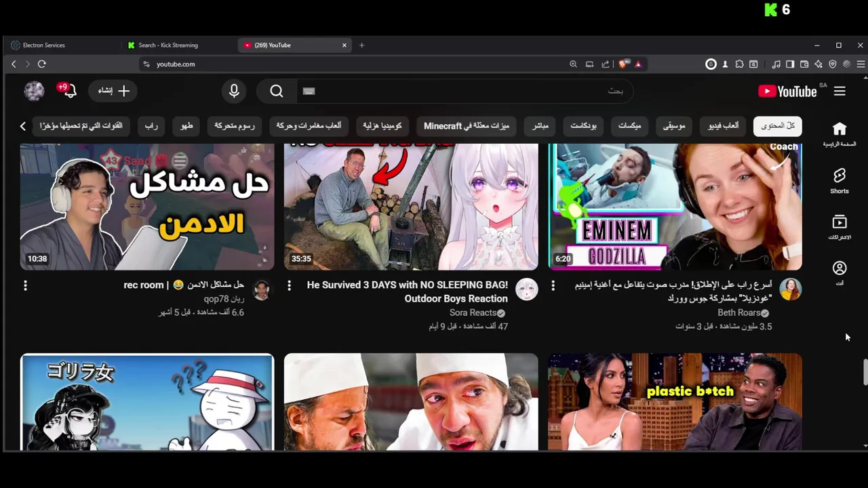Toggle the browser sidebar panel icon
868x488 pixels.
[x=790, y=64]
